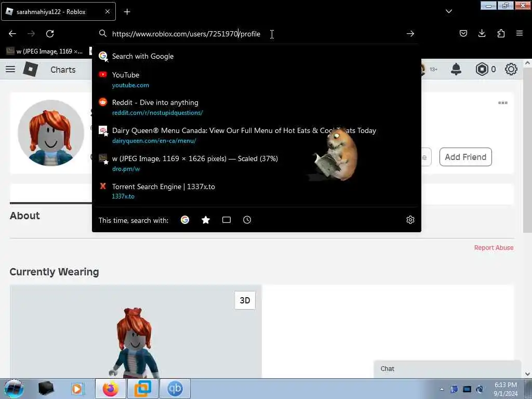Search bookmarks with the star icon
532x399 pixels.
206,220
